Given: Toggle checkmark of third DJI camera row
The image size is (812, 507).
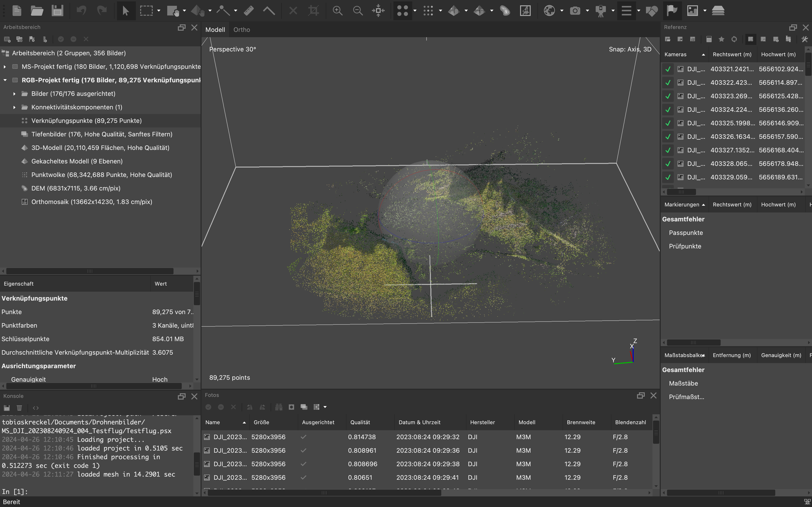Looking at the screenshot, I should point(668,96).
